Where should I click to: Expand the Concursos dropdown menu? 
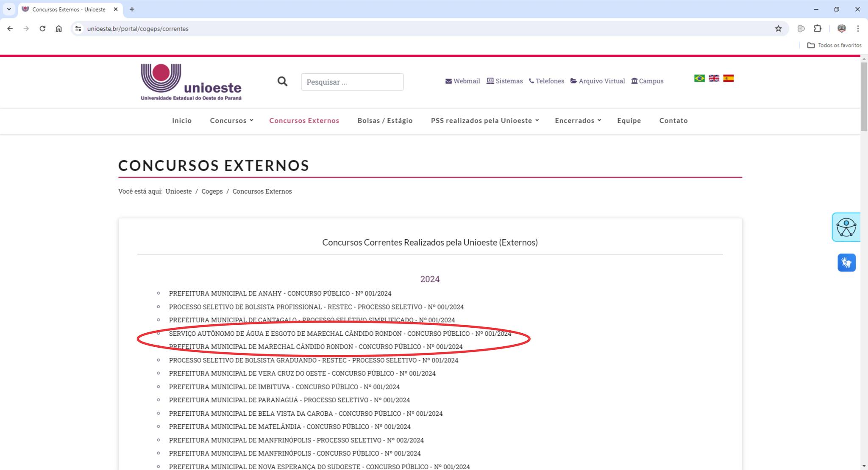tap(231, 121)
